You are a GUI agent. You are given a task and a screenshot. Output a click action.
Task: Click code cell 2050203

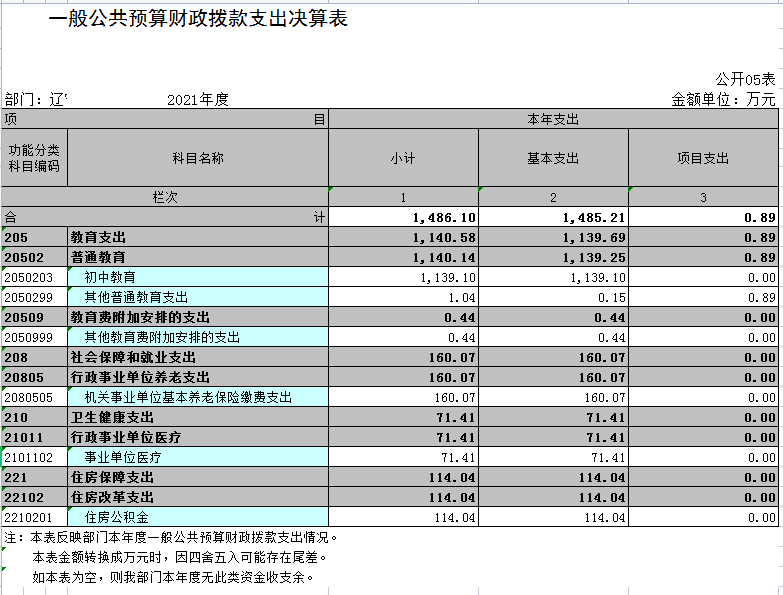coord(34,277)
